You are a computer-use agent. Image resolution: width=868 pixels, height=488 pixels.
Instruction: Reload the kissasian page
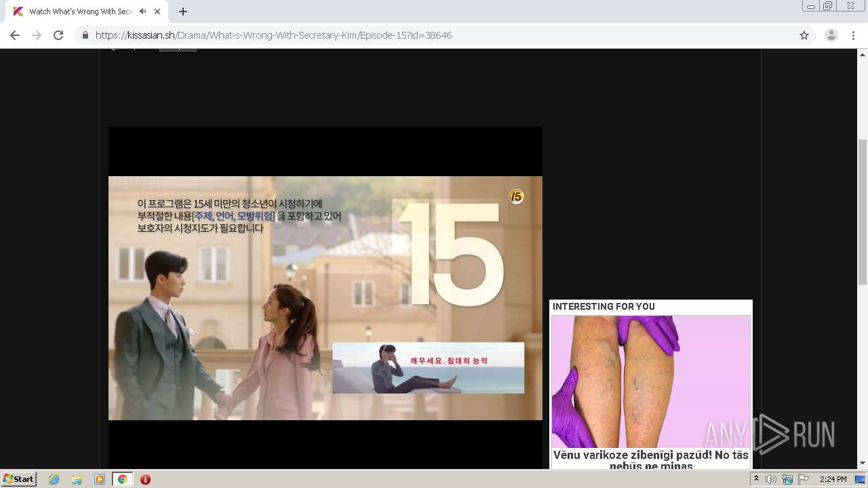coord(58,35)
